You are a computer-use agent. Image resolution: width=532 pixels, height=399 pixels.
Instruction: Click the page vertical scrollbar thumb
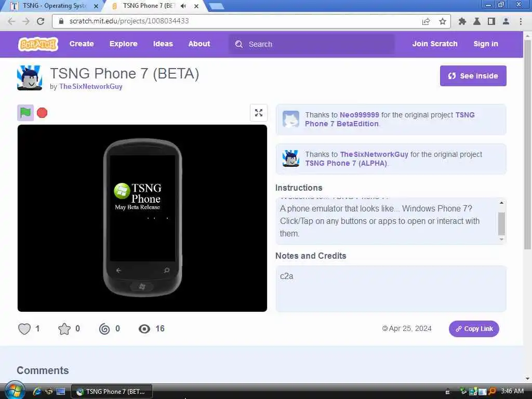tap(527, 144)
